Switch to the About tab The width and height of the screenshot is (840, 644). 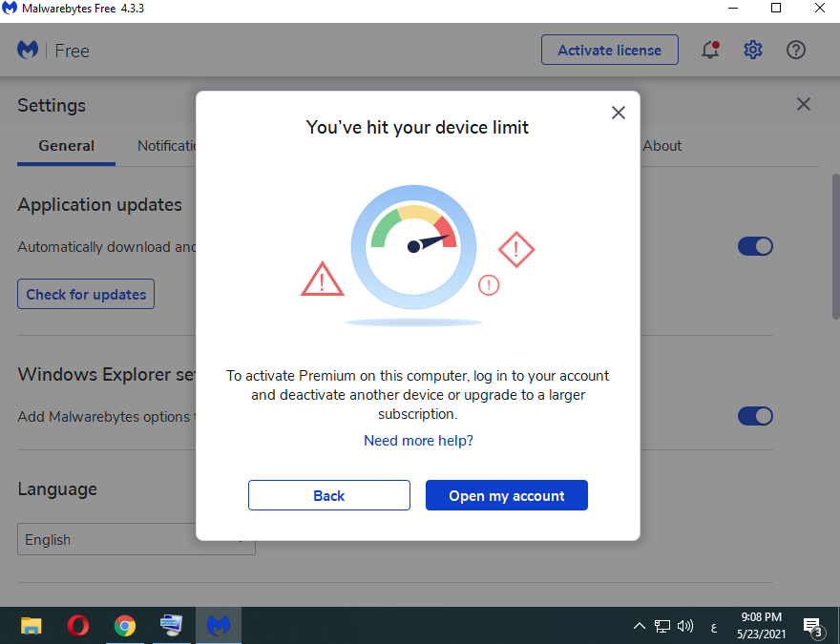point(662,146)
